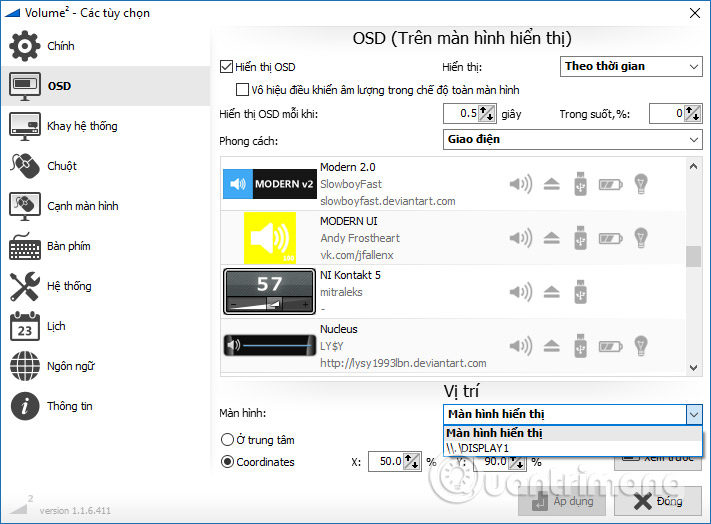Click eject icon in Modern 2.0 row
Image resolution: width=711 pixels, height=524 pixels.
551,184
